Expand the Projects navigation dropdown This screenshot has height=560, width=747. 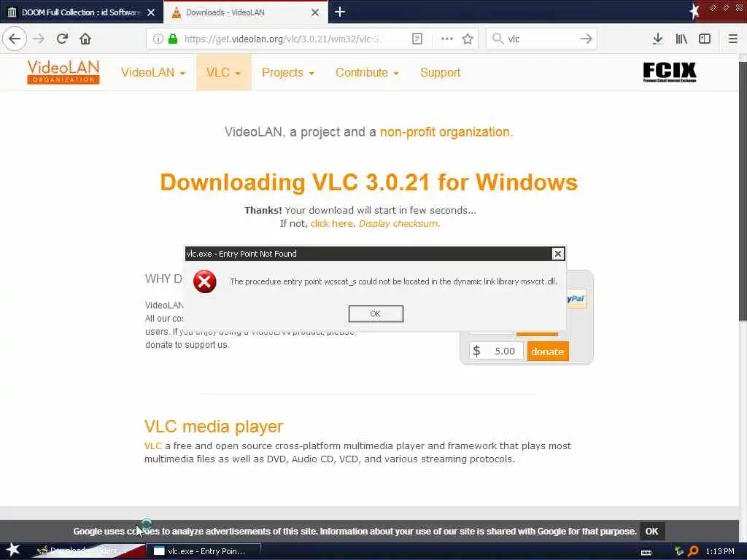click(287, 72)
